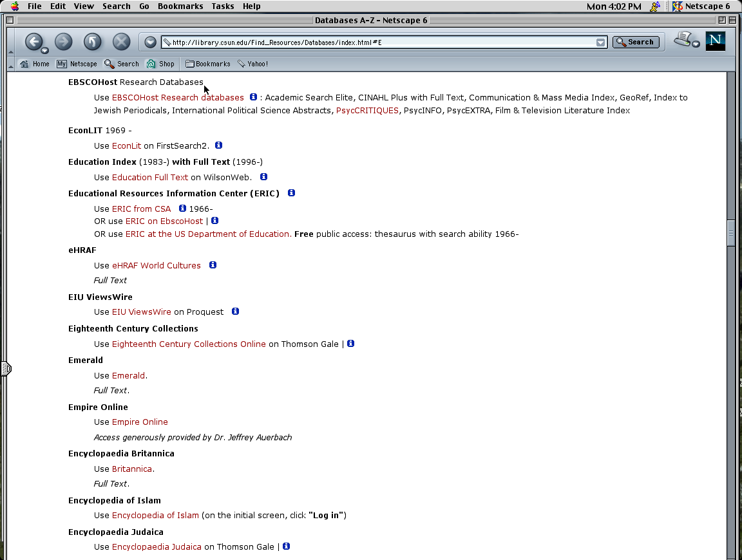
Task: Open the Bookmarks menu in the menu bar
Action: [x=180, y=6]
